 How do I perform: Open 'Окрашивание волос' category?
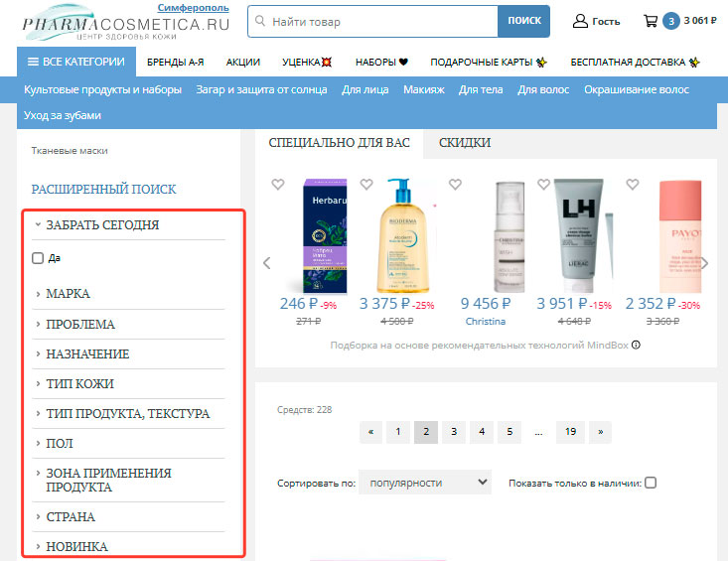click(x=637, y=89)
